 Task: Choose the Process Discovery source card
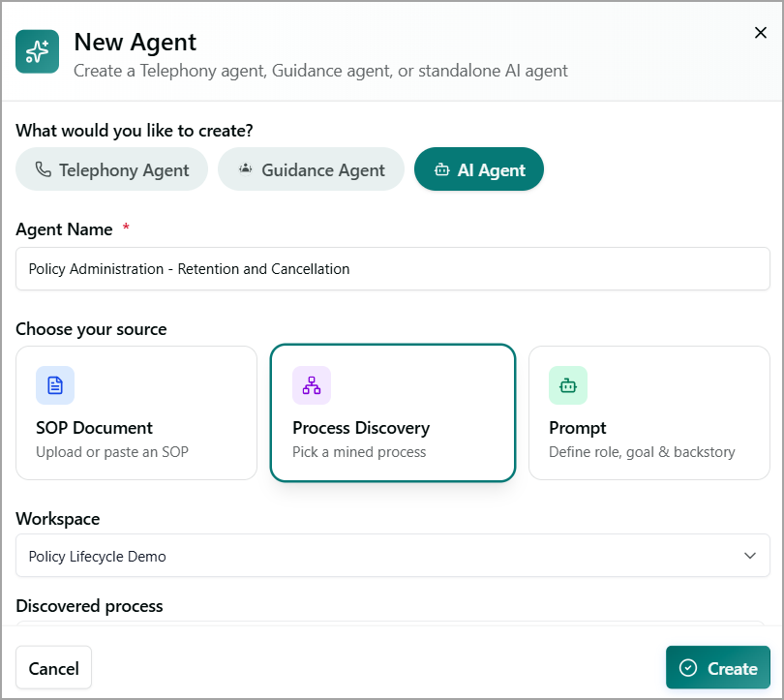coord(393,413)
